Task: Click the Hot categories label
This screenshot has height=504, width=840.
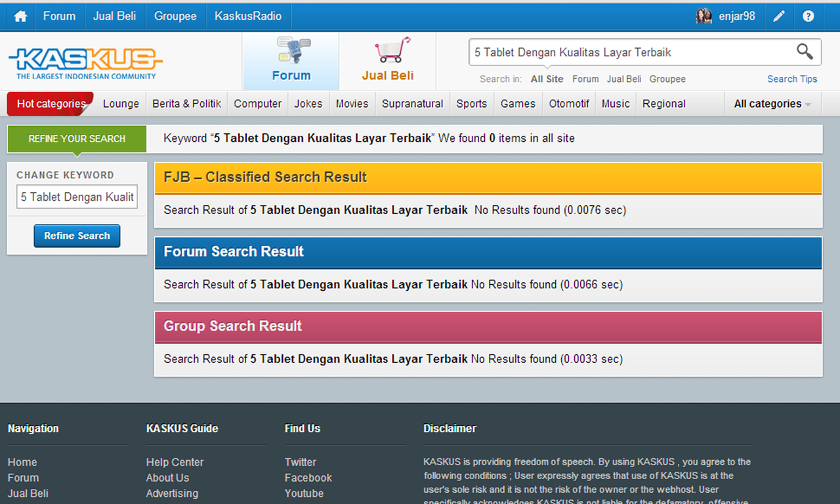Action: [x=51, y=104]
